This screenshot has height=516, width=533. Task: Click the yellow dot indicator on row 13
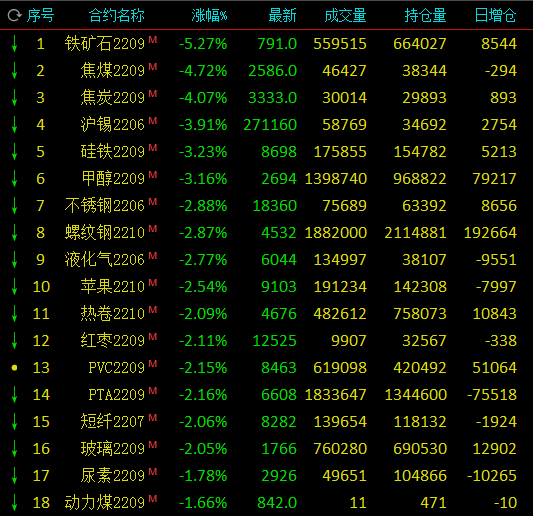14,367
